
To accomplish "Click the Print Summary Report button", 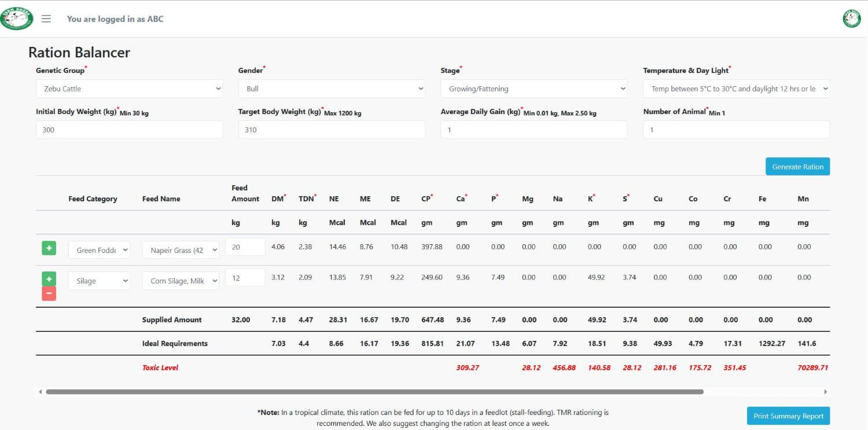I will coord(788,416).
